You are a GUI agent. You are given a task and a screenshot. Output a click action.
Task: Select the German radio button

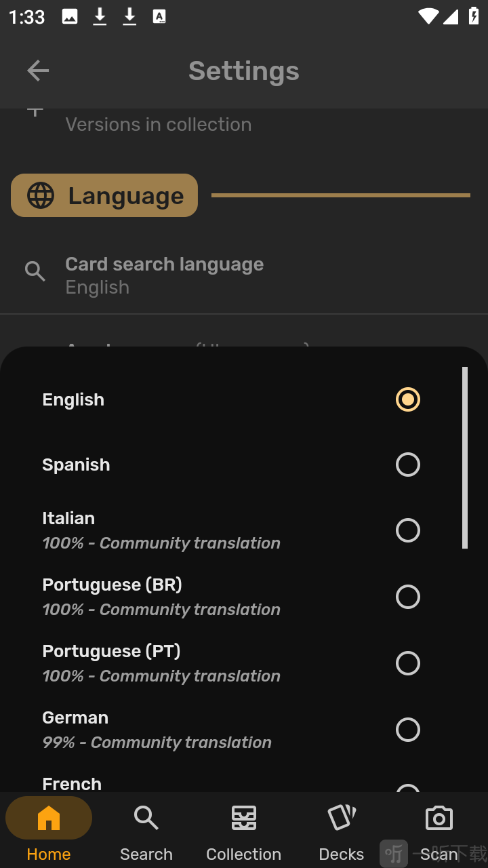coord(408,730)
